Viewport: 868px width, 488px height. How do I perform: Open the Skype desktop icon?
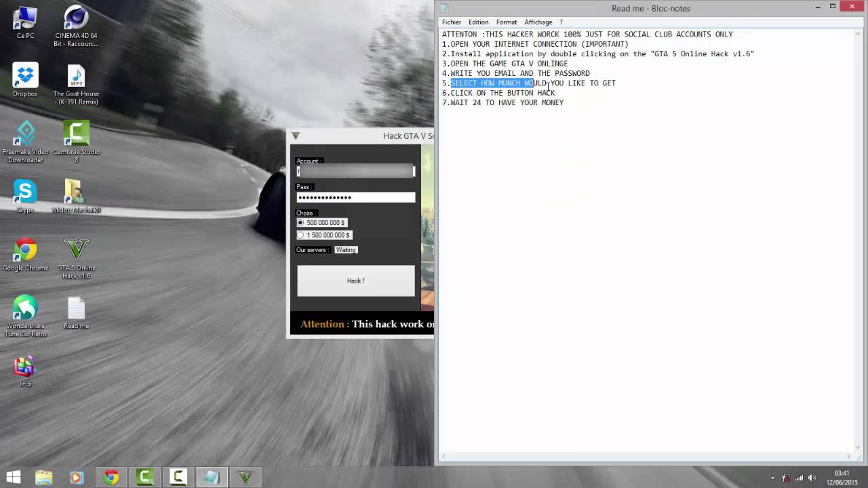(x=25, y=197)
